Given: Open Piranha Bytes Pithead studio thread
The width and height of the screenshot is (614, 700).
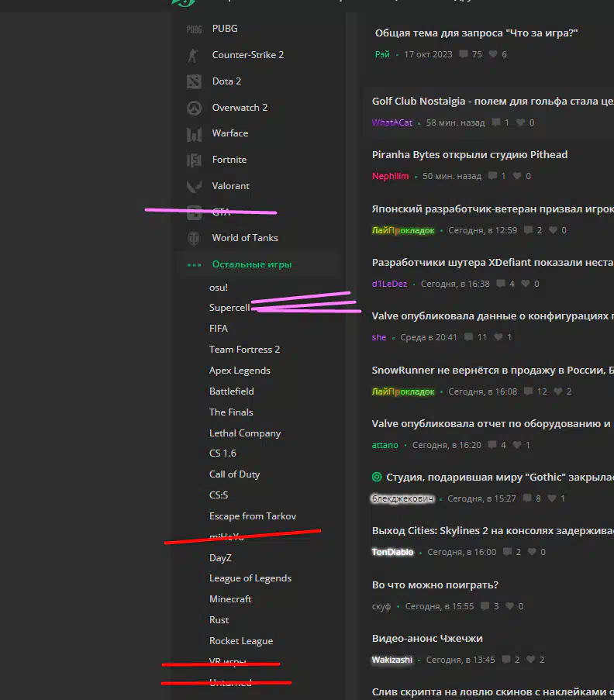Looking at the screenshot, I should (x=470, y=155).
